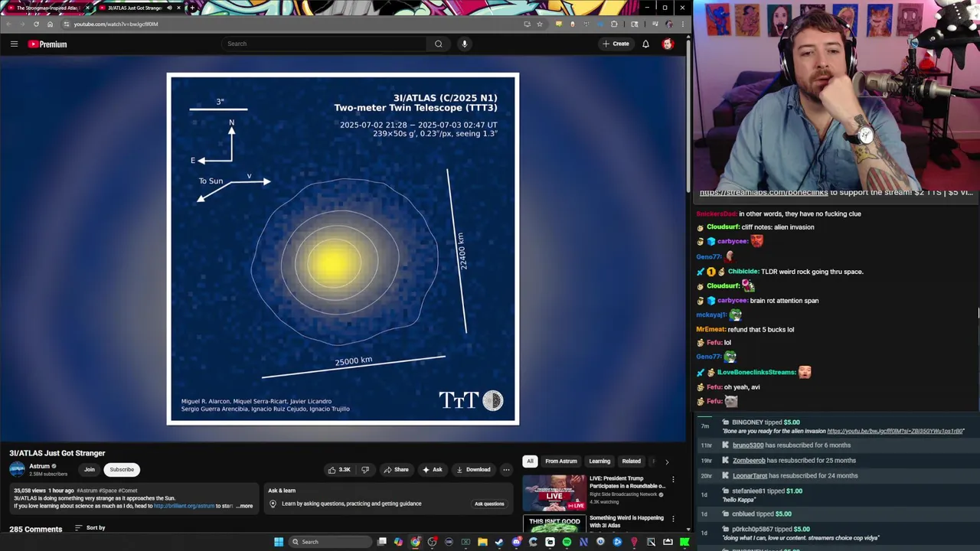Open the streamlabs.com/boneclinks link

click(763, 193)
